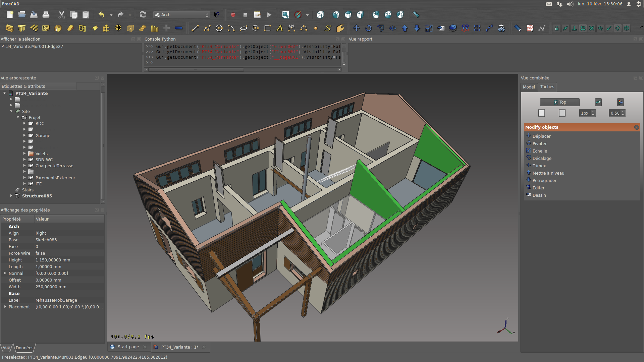Toggle Top view orientation button
The width and height of the screenshot is (644, 362).
tap(559, 102)
